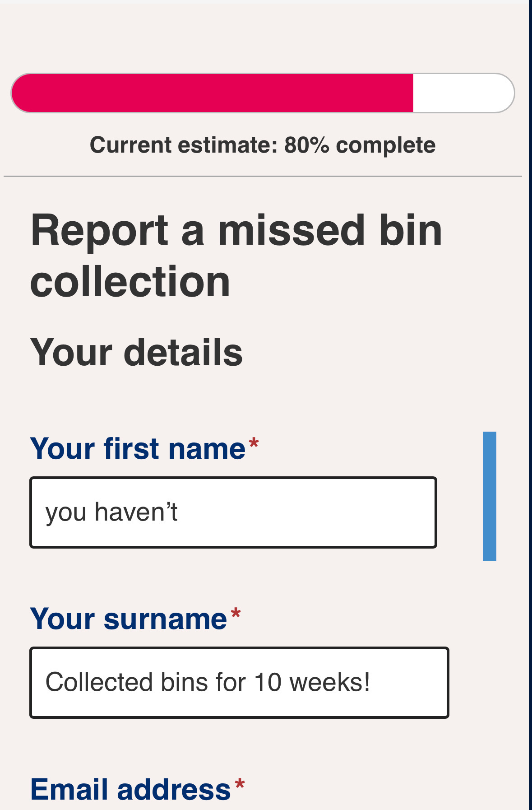Image resolution: width=532 pixels, height=810 pixels.
Task: Click the red filled portion of progress bar
Action: click(x=212, y=93)
